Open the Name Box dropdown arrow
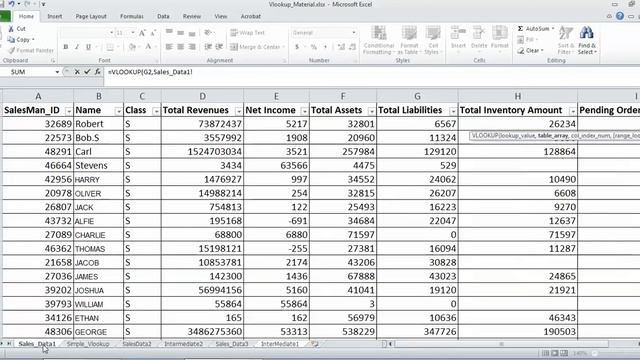 pos(57,72)
